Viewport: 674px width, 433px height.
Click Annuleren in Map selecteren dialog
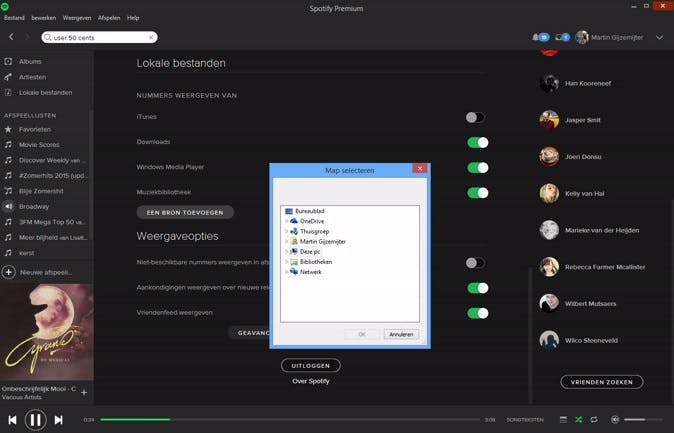[401, 334]
